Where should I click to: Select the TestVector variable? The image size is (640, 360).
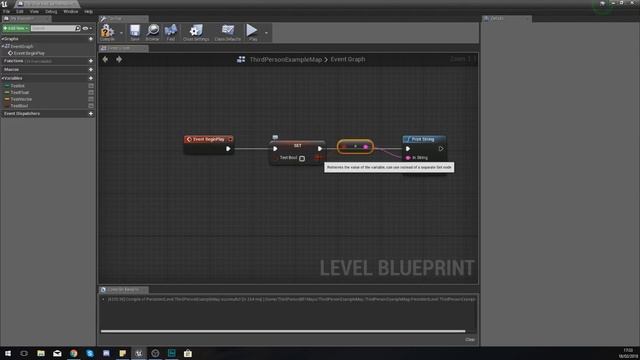[x=21, y=99]
